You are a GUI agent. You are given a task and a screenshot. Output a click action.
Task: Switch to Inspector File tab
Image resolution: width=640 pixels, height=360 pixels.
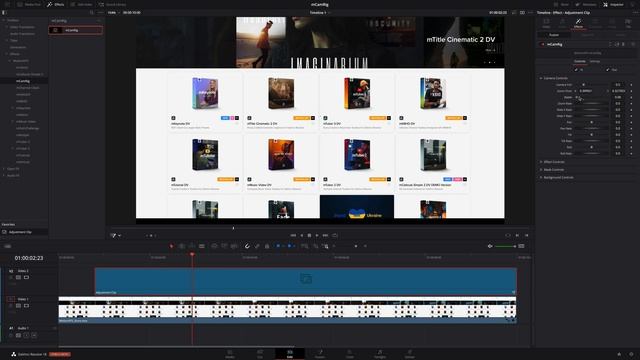pos(628,23)
